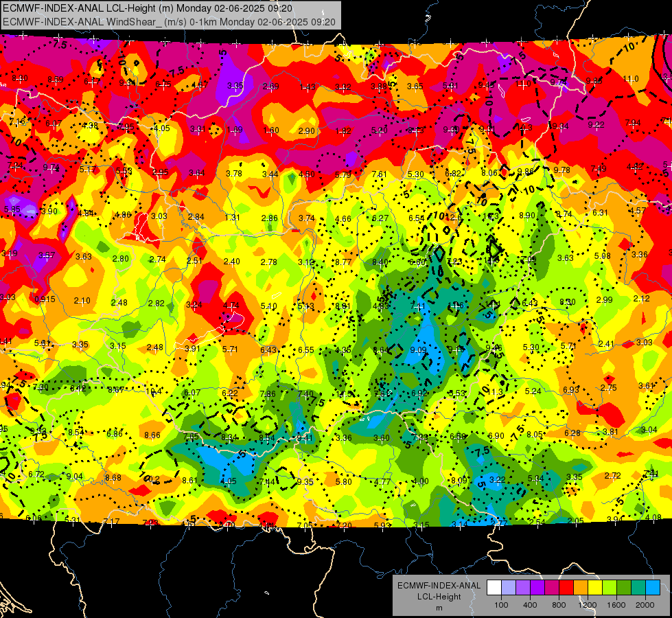This screenshot has height=618, width=672.
Task: Click the wind shear value 3.57
Action: click(x=47, y=255)
